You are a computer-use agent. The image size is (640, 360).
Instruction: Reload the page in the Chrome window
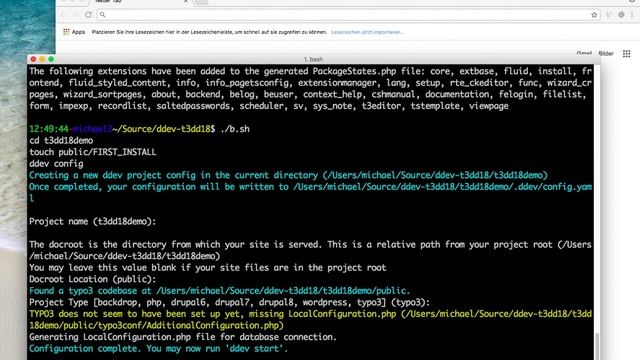(88, 15)
